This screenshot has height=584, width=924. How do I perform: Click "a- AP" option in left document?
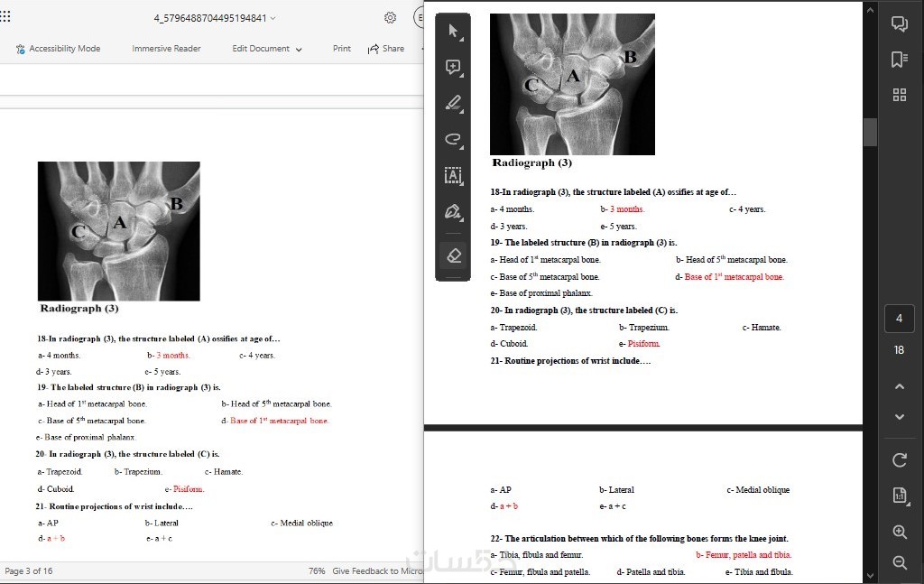[49, 523]
